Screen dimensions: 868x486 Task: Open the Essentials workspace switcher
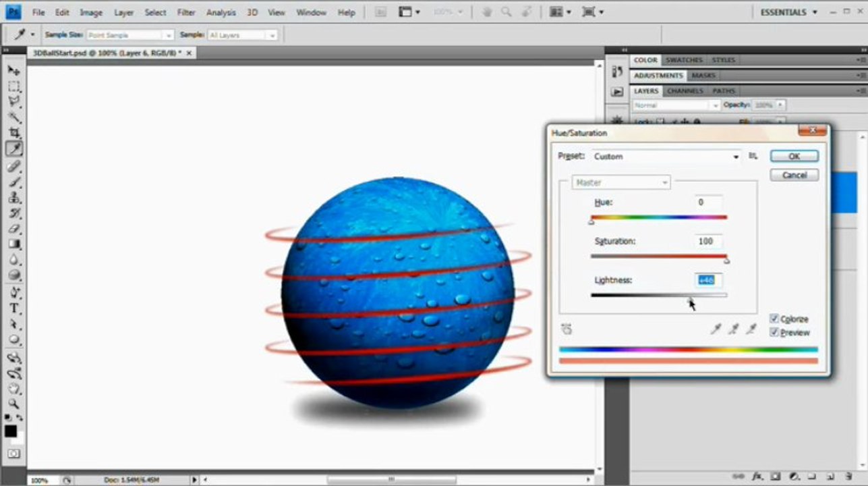[788, 12]
